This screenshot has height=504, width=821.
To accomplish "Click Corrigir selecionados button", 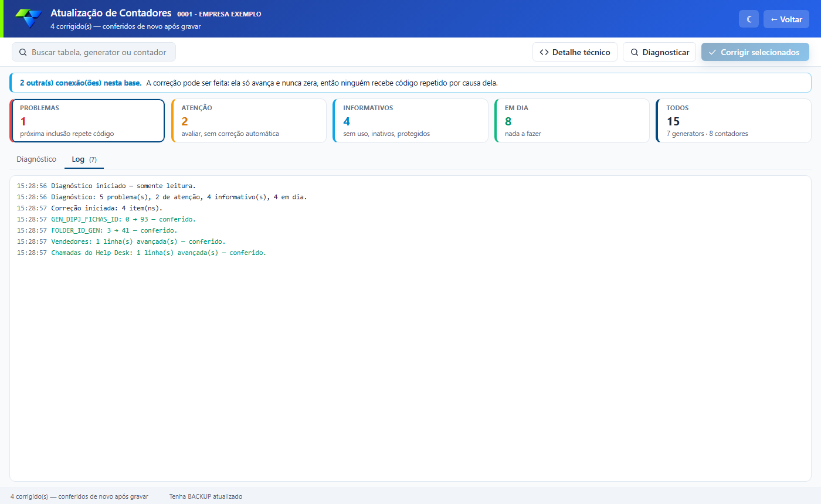I will [x=755, y=52].
